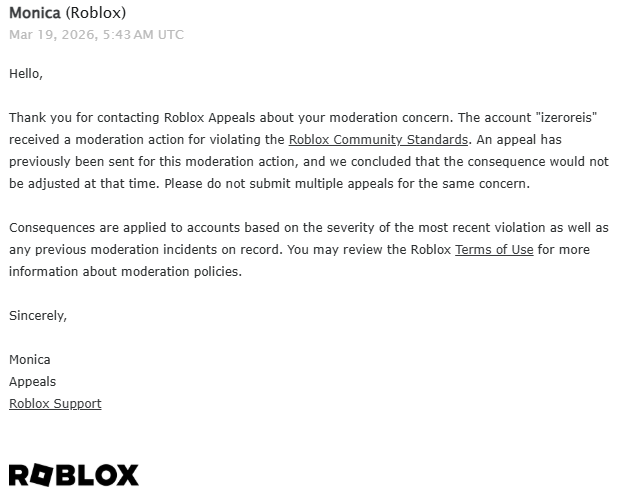Click the sender name Monica in the header

(34, 13)
